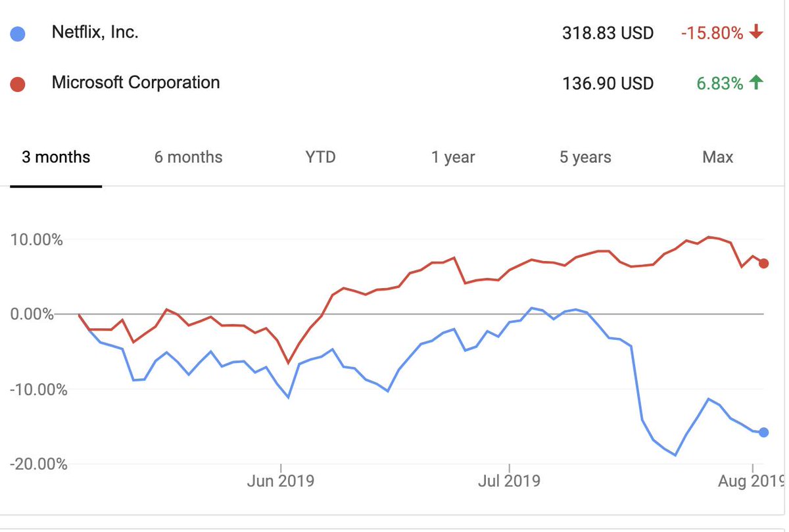Switch to the 5 years tab
This screenshot has width=789, height=532.
click(585, 158)
